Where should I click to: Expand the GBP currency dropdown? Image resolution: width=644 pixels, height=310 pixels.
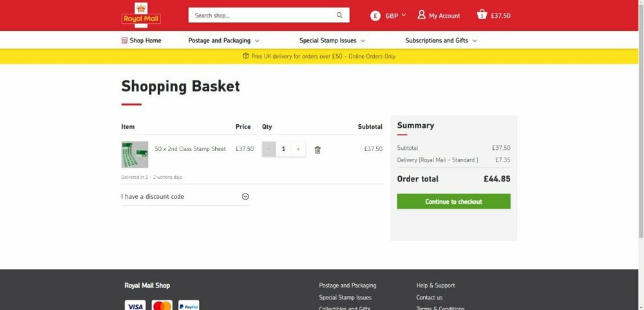pyautogui.click(x=395, y=15)
